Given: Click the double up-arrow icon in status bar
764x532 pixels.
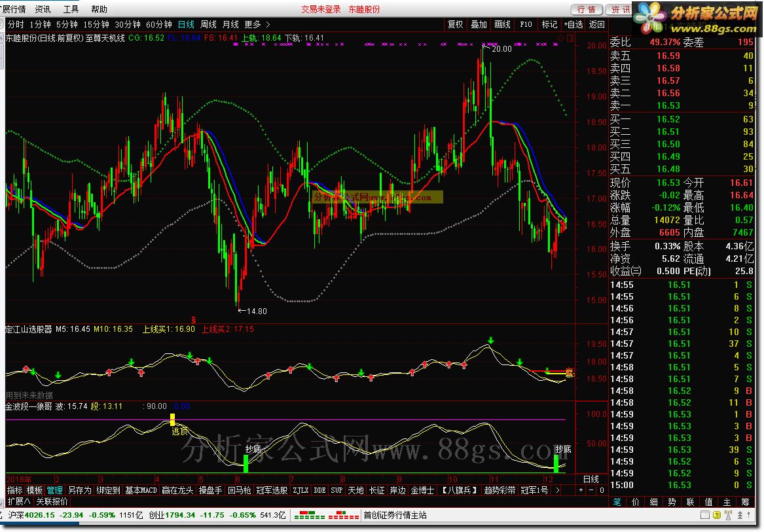Looking at the screenshot, I should tap(740, 515).
